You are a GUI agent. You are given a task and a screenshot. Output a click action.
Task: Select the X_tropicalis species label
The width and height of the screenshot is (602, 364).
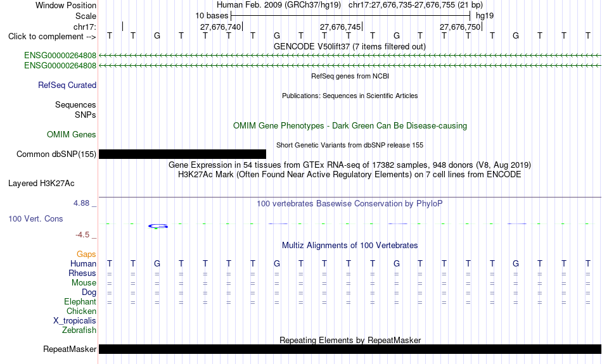click(75, 321)
